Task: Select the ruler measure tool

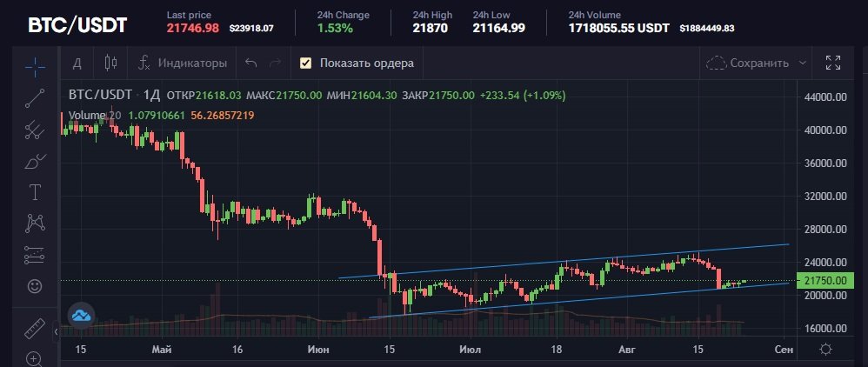Action: 35,328
